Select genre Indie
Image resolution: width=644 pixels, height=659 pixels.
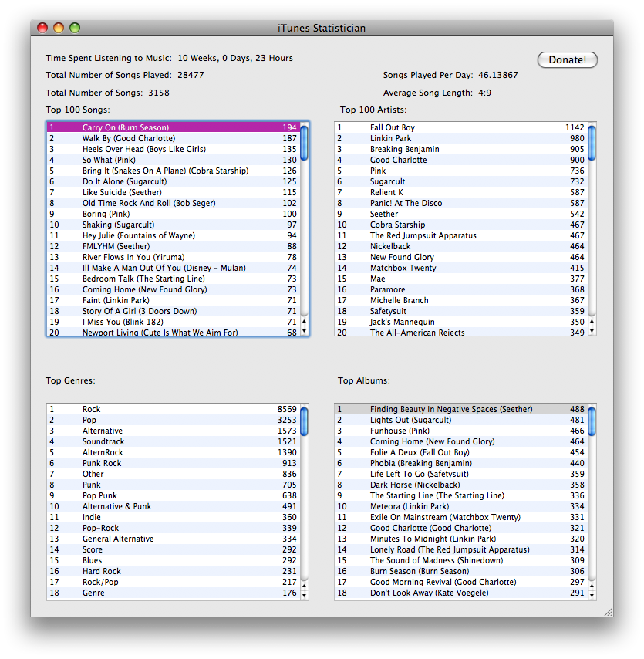[174, 517]
